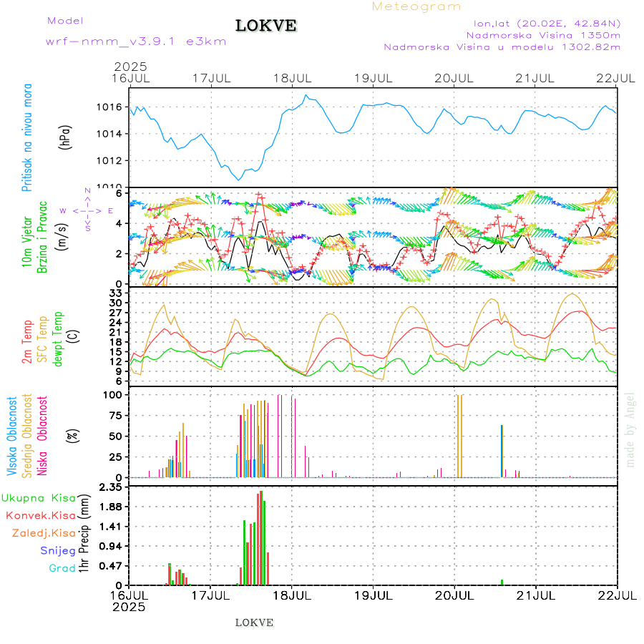Click the Zaledj.Kisa legend label

click(44, 533)
